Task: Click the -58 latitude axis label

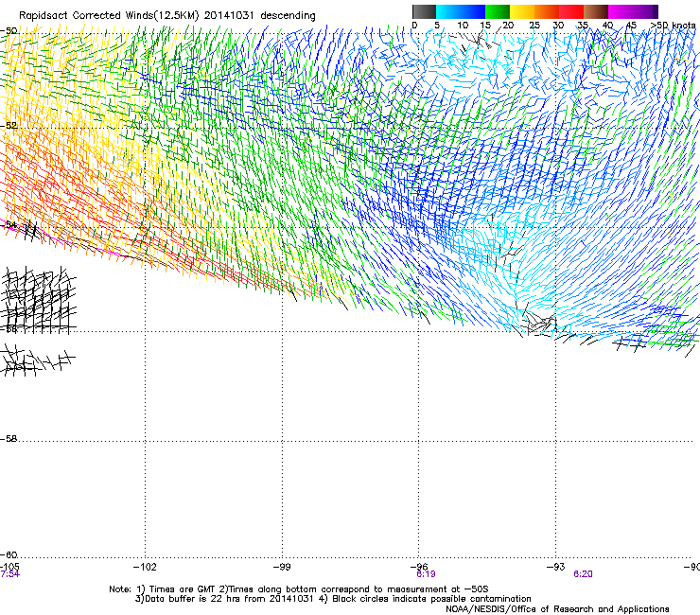Action: point(9,439)
